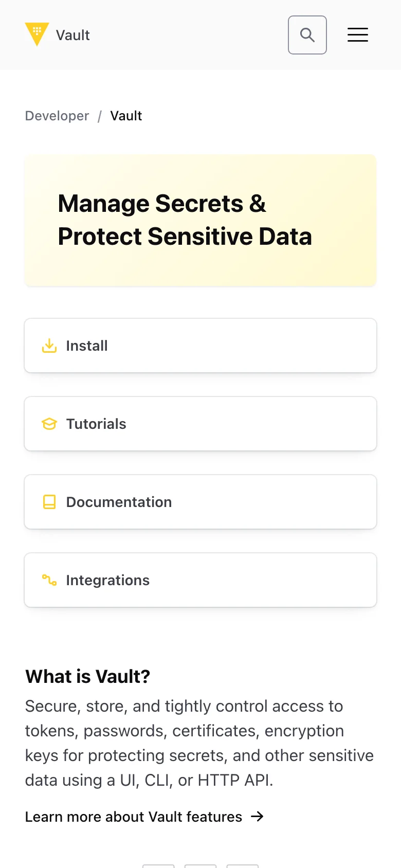Click the Tutorials graduation cap icon
This screenshot has width=401, height=868.
click(49, 424)
